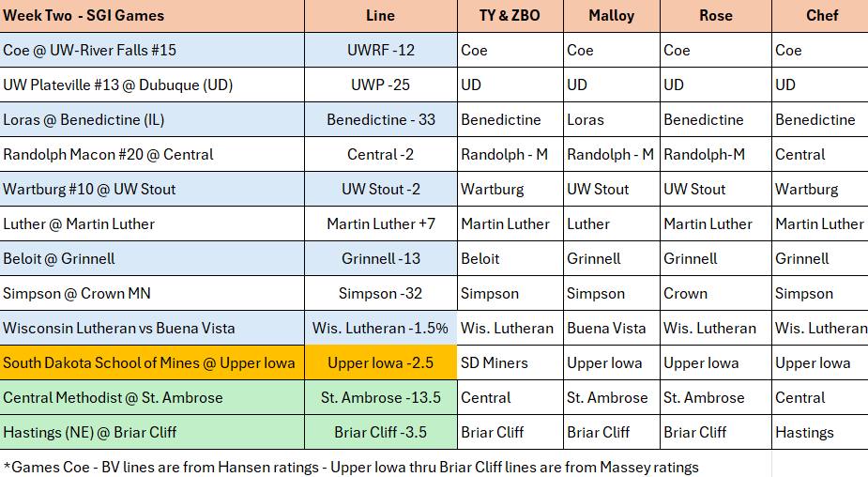Select Malloy's "Buena Vista" pick cell
The image size is (868, 477).
click(x=611, y=329)
